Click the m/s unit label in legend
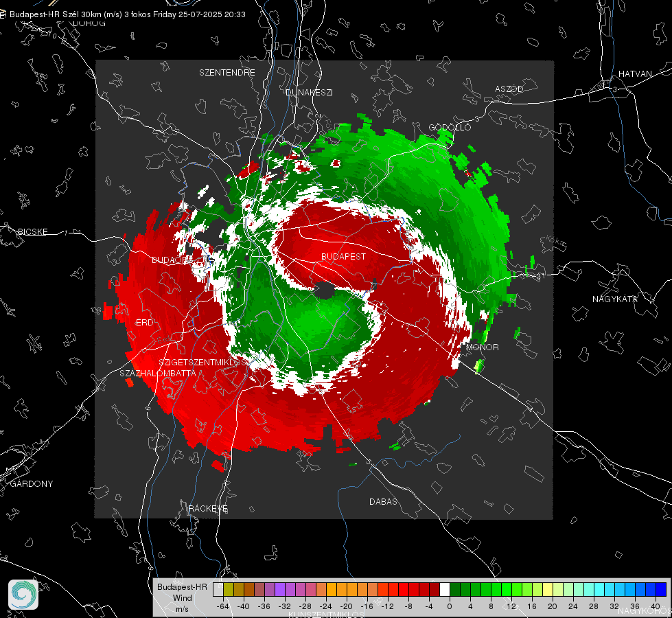This screenshot has width=672, height=618. [182, 608]
